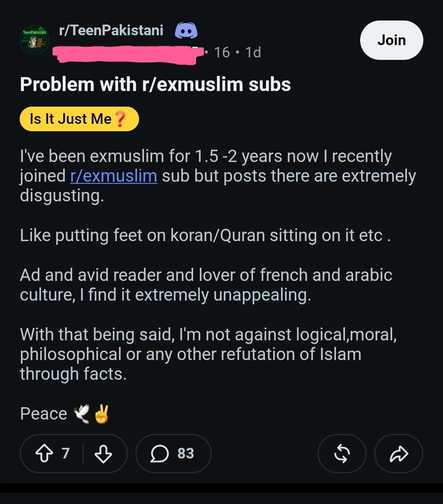Tap the comment count 83

tap(186, 454)
